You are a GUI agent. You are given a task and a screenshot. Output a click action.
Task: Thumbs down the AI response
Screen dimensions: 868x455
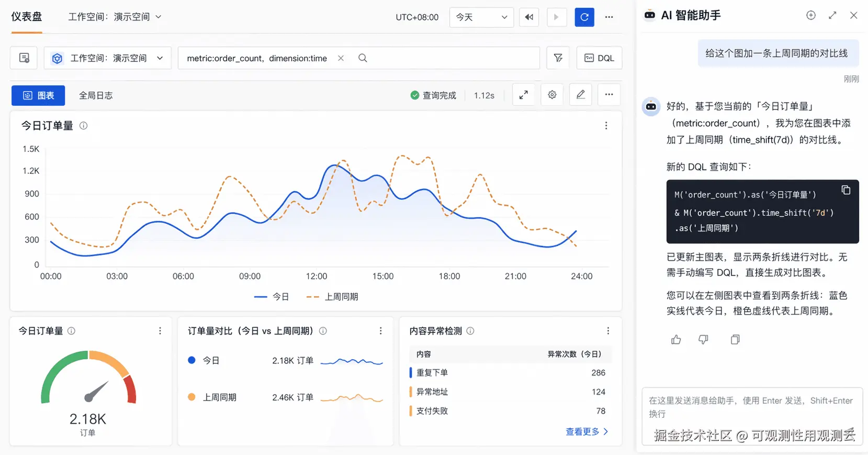703,340
